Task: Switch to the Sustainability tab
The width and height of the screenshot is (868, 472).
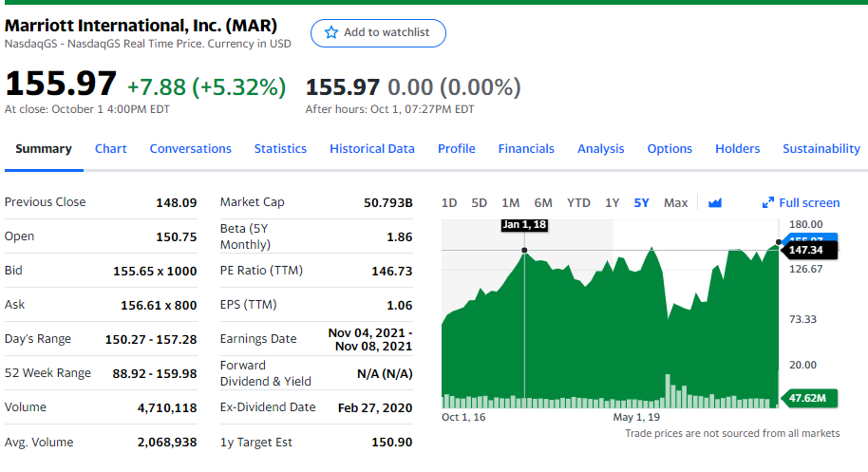Action: coord(821,148)
